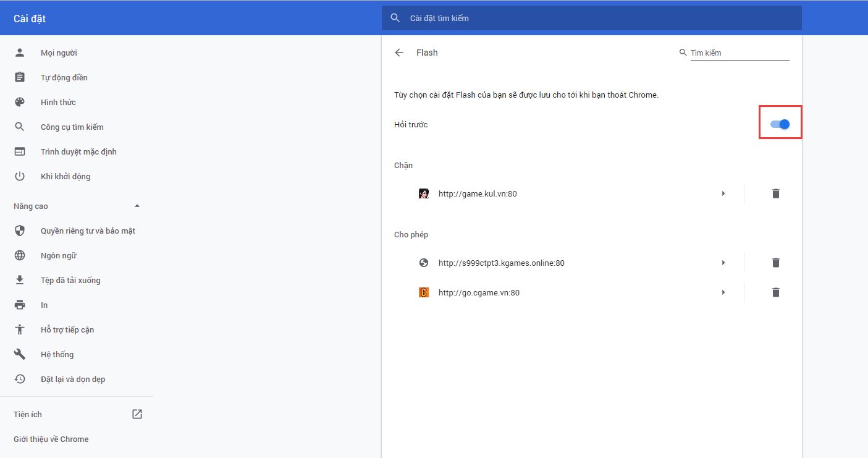Click the accessibility icon for Hỗ trợ tiếp cận
This screenshot has width=868, height=458.
tap(20, 329)
